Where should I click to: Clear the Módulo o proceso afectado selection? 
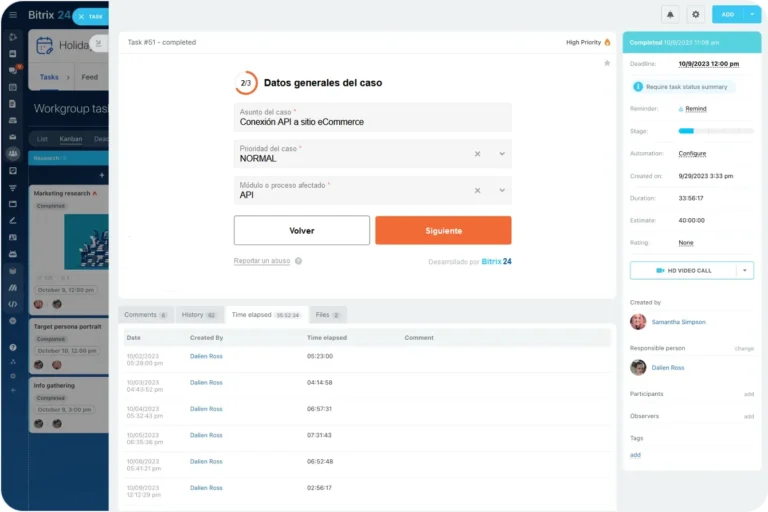[477, 191]
